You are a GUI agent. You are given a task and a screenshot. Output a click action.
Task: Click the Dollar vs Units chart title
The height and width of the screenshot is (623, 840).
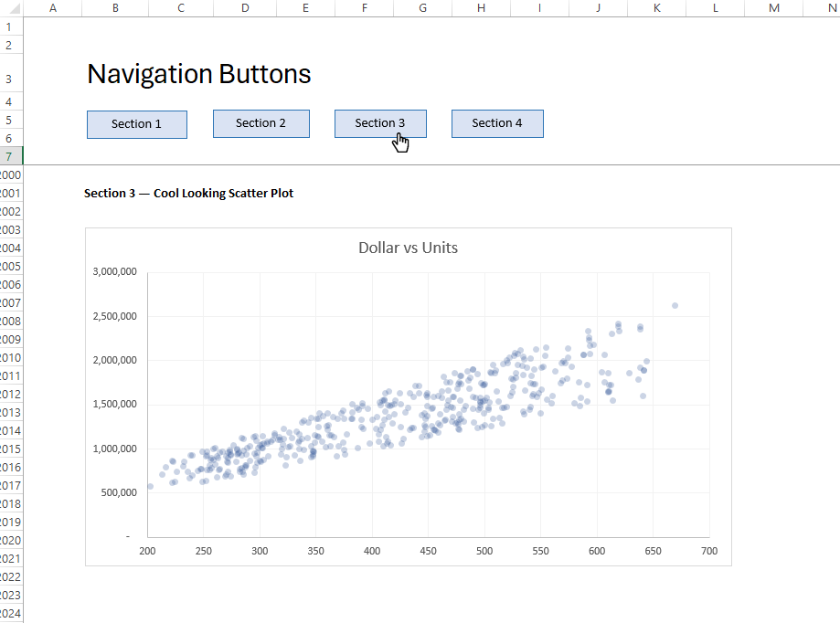pos(407,248)
